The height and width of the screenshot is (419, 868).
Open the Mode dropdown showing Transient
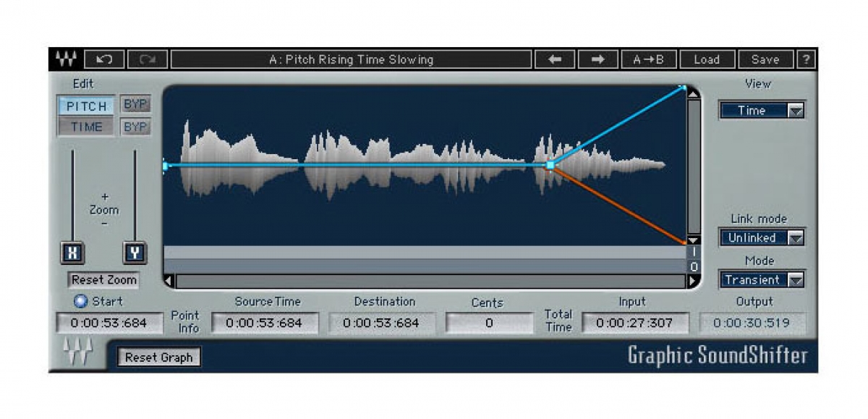(x=762, y=279)
